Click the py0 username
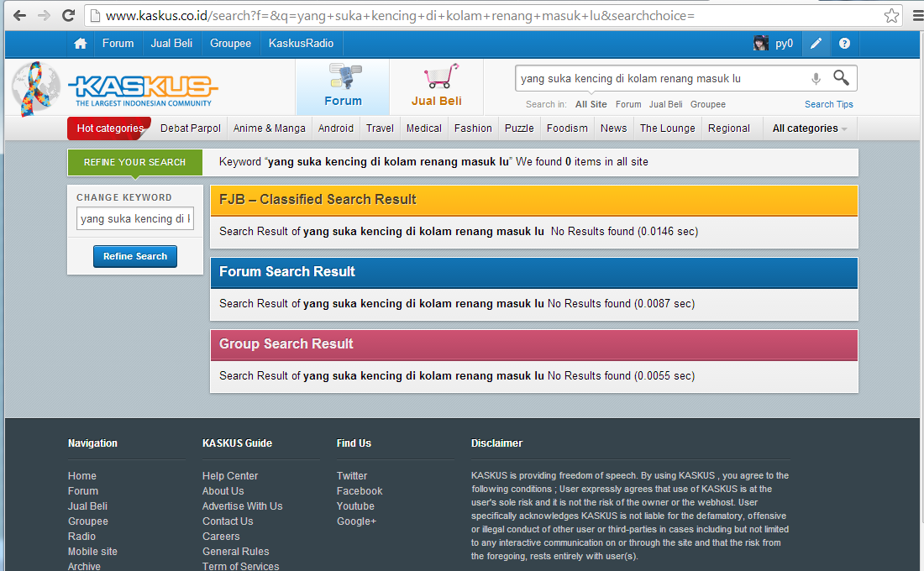Screen dimensions: 924x571 (784, 44)
